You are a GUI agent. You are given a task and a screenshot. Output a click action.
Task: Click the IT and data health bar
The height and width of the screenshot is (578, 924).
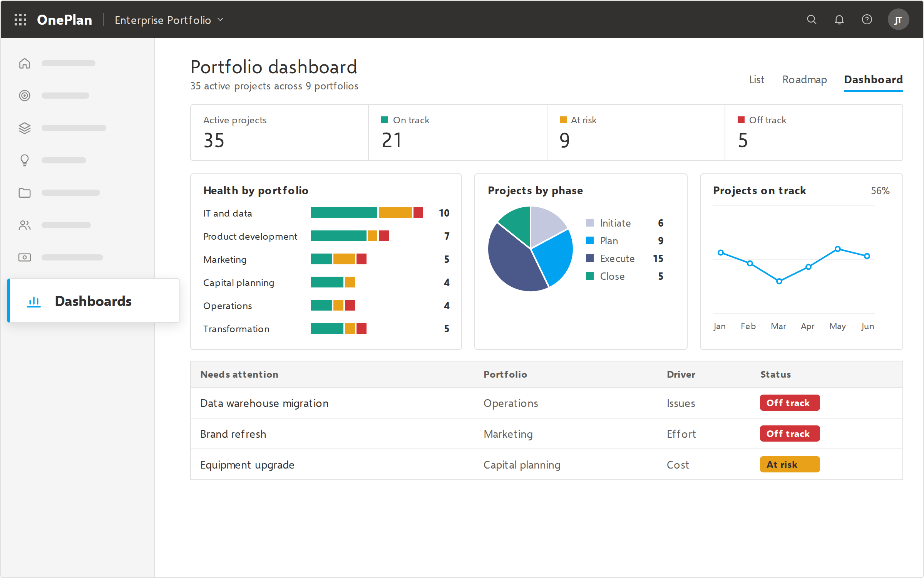pos(367,213)
